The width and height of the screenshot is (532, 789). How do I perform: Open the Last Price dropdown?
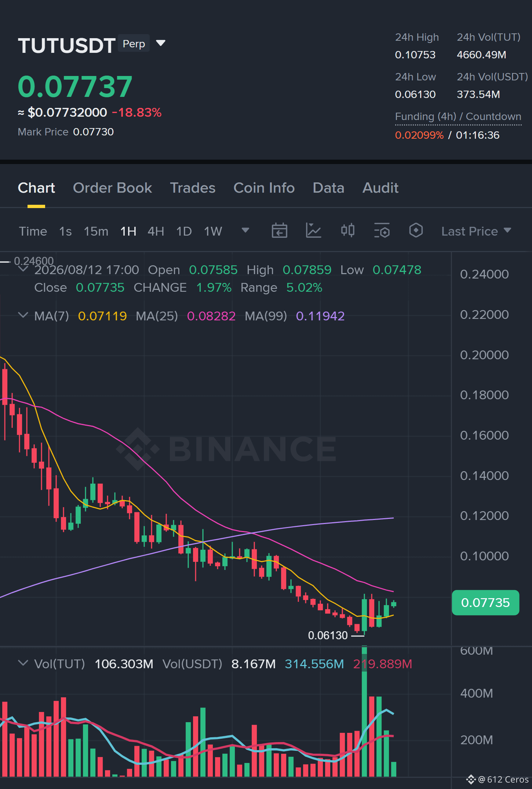(476, 231)
